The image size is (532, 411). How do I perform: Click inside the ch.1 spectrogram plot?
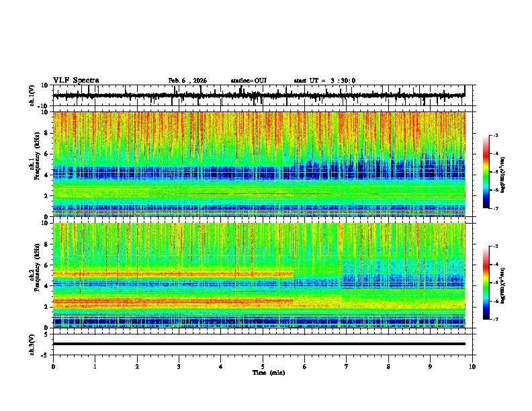259,164
